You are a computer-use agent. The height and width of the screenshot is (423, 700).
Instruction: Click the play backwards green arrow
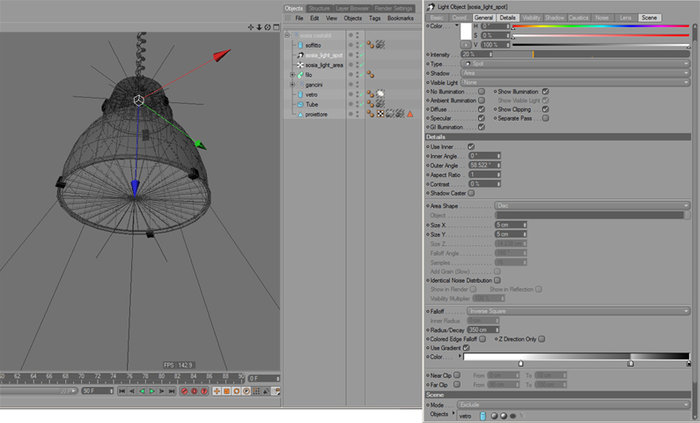pyautogui.click(x=142, y=391)
